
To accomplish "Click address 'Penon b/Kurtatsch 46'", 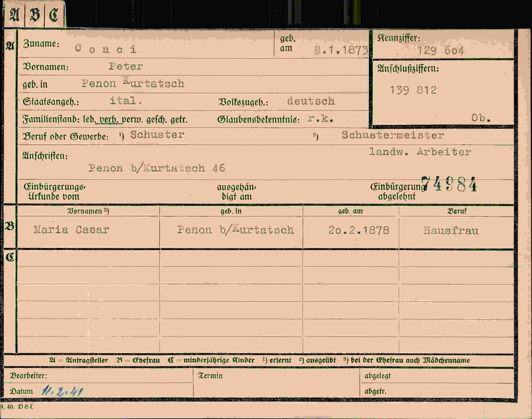I will [x=157, y=168].
